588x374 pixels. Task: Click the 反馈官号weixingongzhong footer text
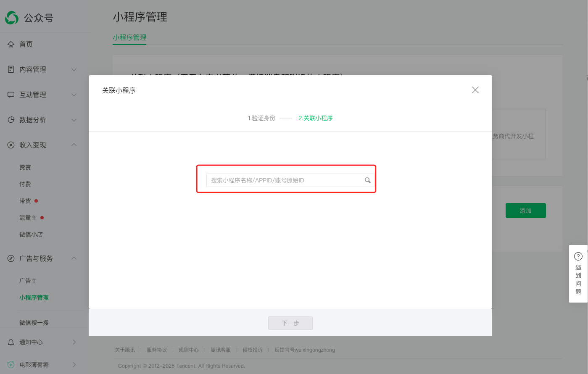[305, 350]
